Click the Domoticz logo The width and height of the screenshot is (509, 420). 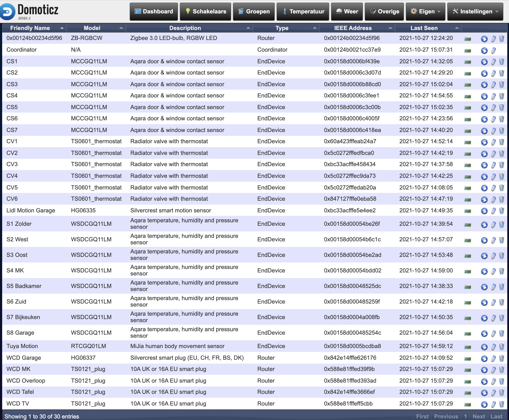pyautogui.click(x=29, y=11)
